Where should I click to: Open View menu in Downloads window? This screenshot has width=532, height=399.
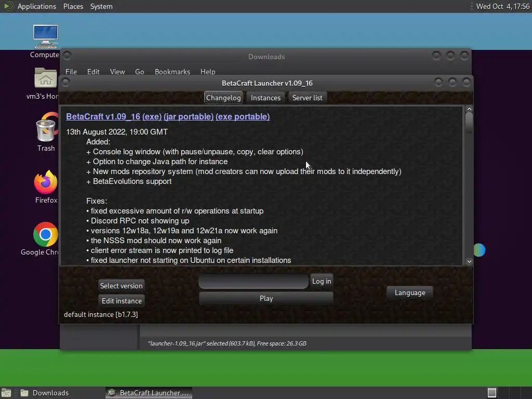(117, 72)
